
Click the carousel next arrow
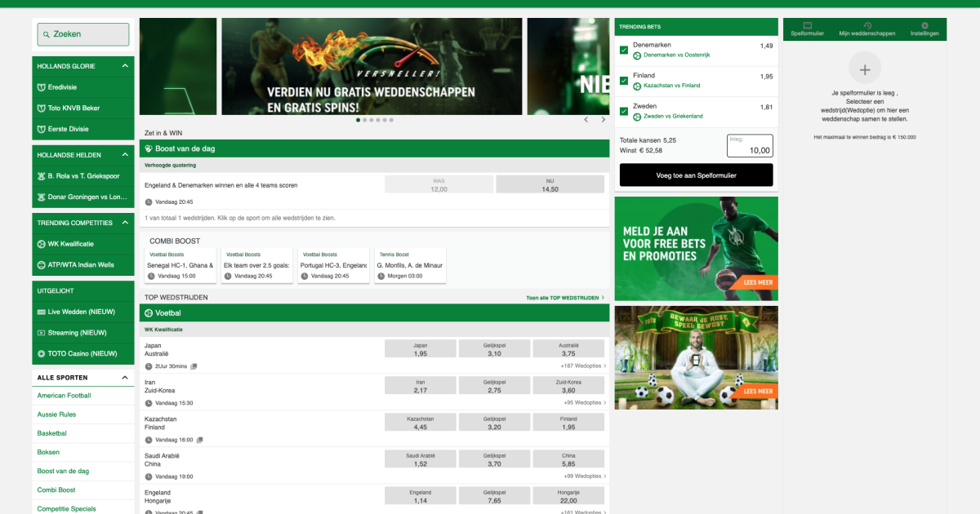pos(604,120)
